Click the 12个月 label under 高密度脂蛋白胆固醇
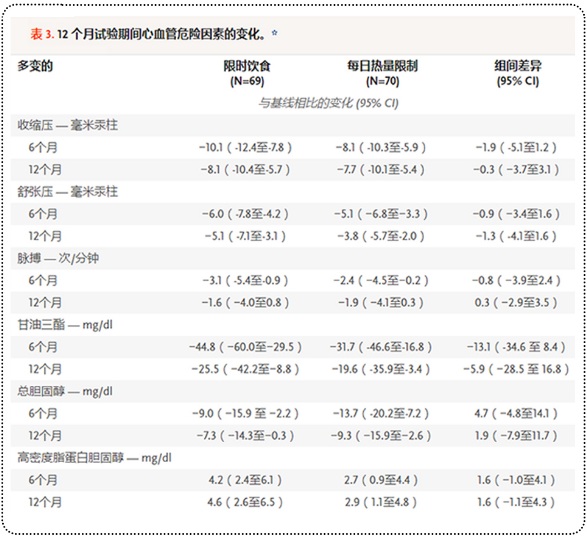The image size is (587, 536). tap(45, 502)
